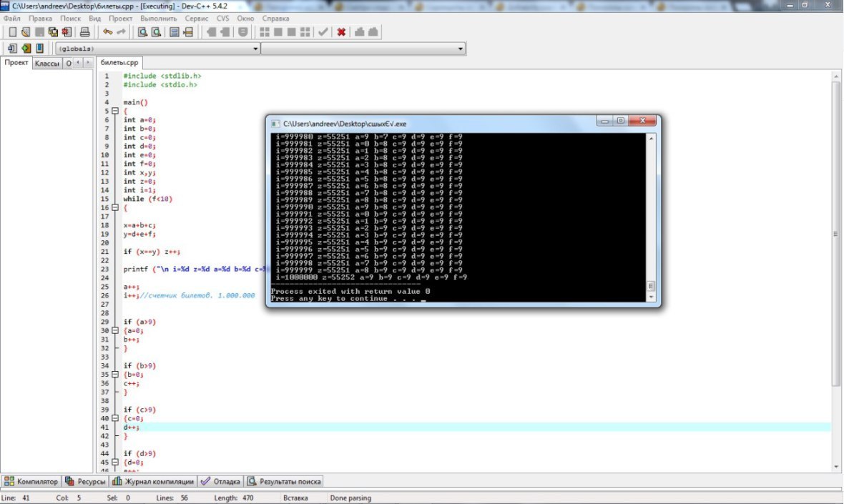This screenshot has height=504, width=844.
Task: Collapse the code fold at line 16
Action: pyautogui.click(x=114, y=208)
